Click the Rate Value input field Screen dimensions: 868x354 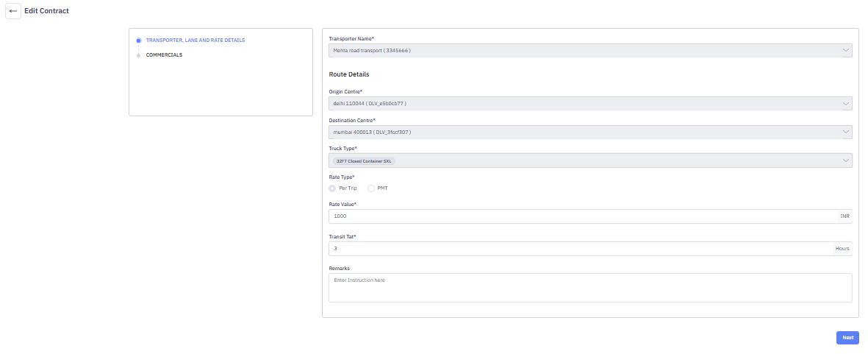pos(583,216)
